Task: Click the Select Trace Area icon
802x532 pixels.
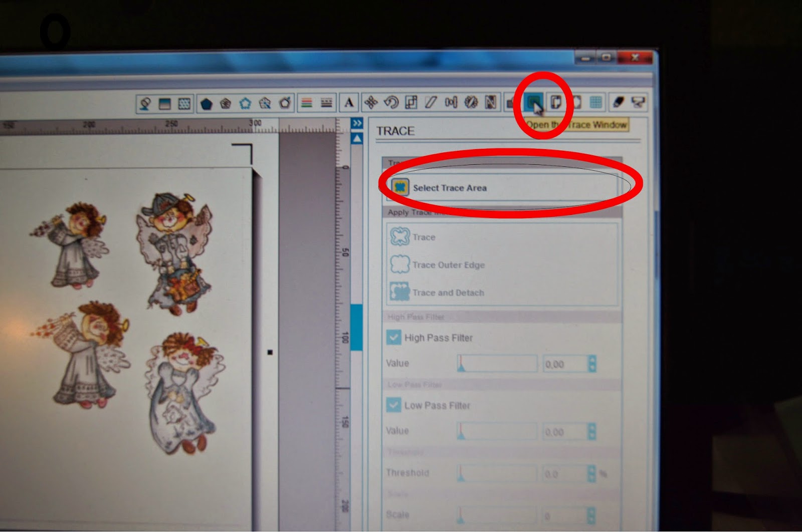Action: tap(399, 187)
